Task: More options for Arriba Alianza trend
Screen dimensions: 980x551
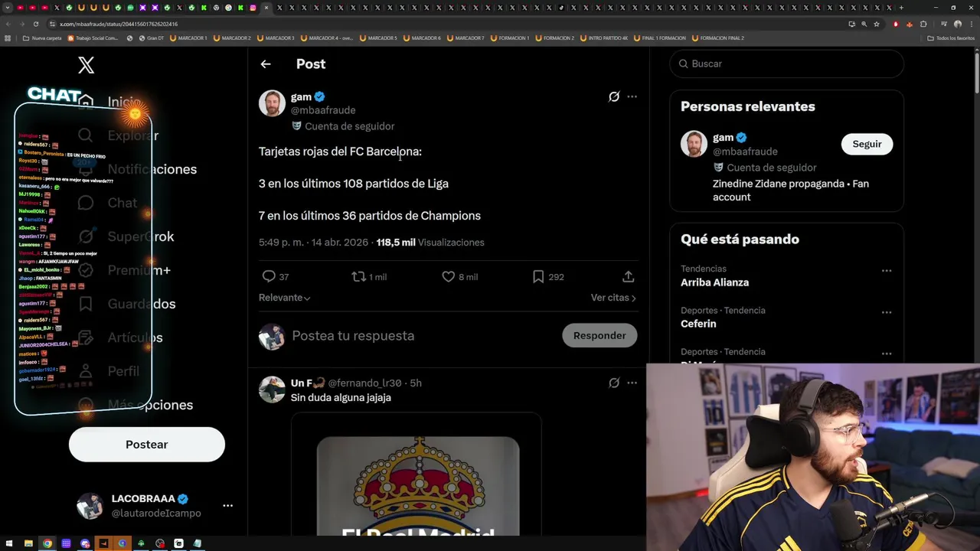Action: click(x=887, y=271)
